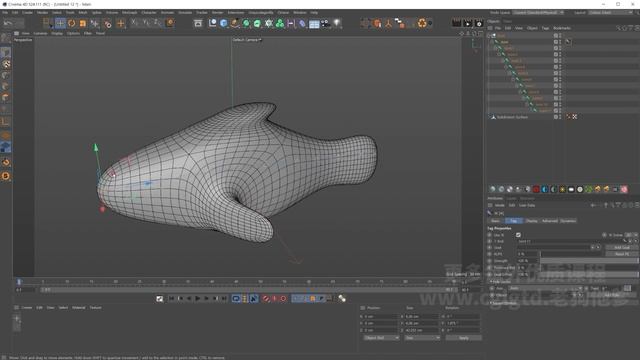Switch to the Takes tab
This screenshot has height=360, width=640.
tap(507, 21)
